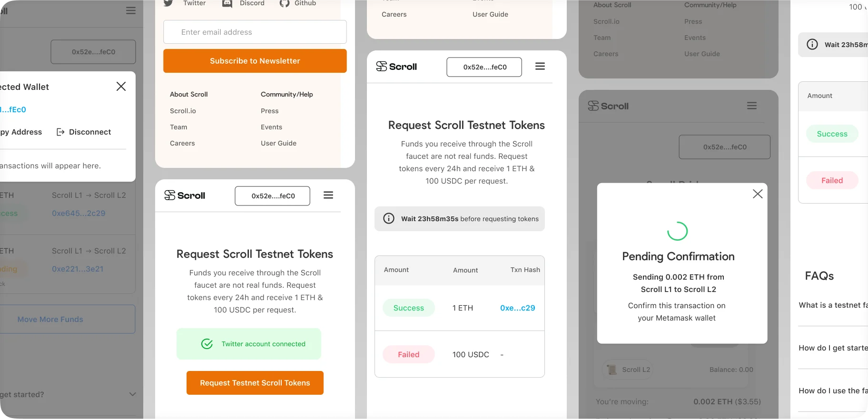Click Scroll logo in Twitter-connected faucet card
The width and height of the screenshot is (868, 419).
pos(185,195)
